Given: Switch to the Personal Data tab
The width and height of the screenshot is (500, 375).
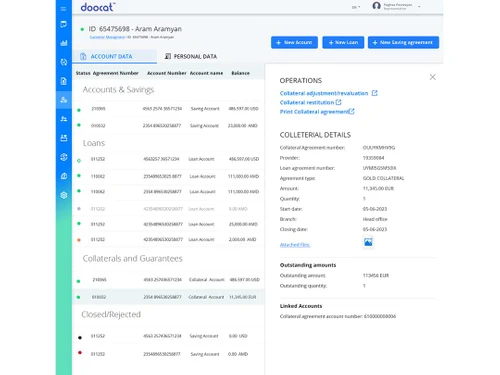Looking at the screenshot, I should [191, 56].
